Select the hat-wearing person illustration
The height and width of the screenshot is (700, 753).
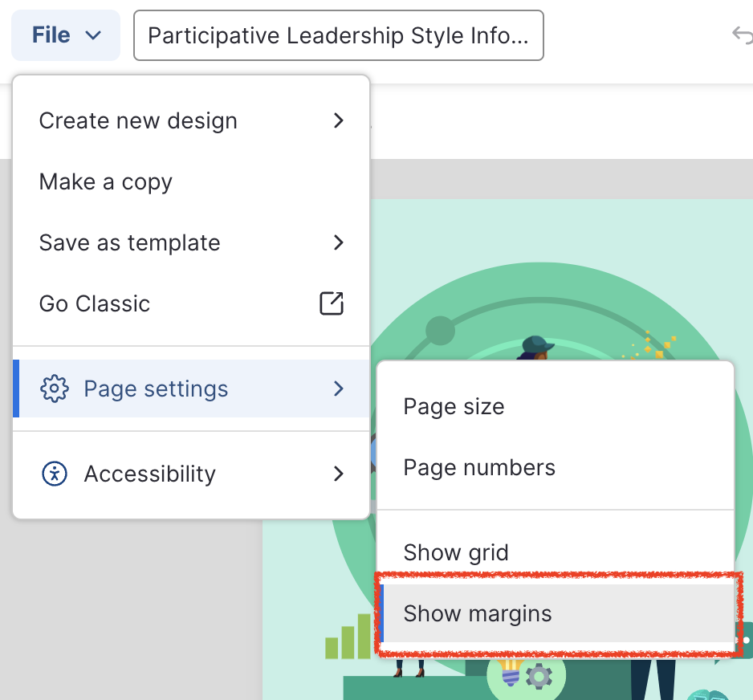click(535, 348)
